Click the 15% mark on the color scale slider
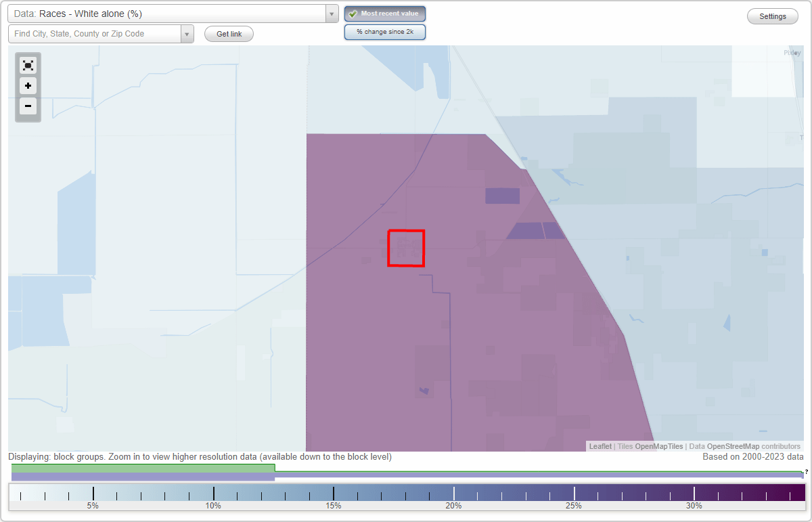The height and width of the screenshot is (522, 812). click(x=334, y=494)
